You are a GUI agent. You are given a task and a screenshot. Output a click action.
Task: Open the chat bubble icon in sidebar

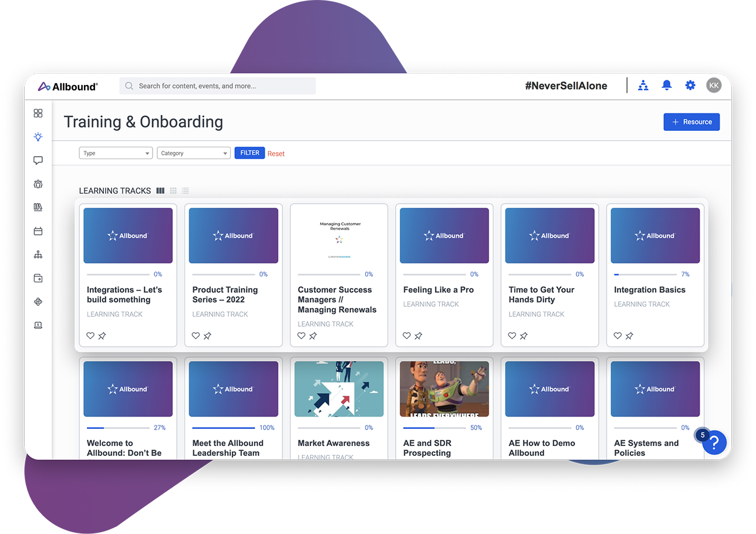(38, 160)
